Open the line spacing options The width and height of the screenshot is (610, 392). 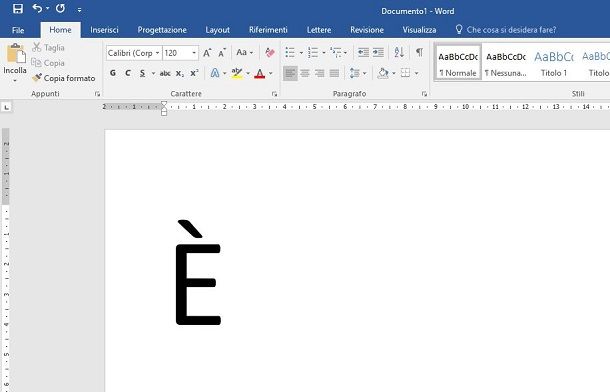tap(358, 73)
